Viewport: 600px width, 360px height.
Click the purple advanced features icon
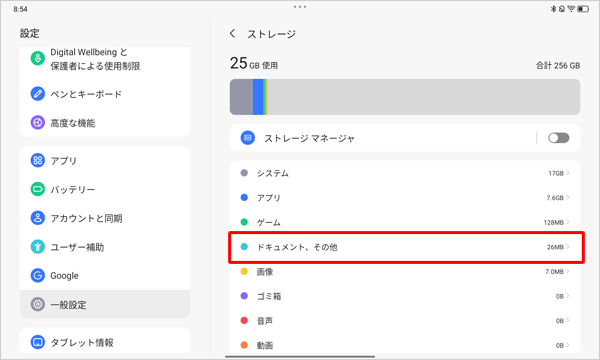coord(38,123)
